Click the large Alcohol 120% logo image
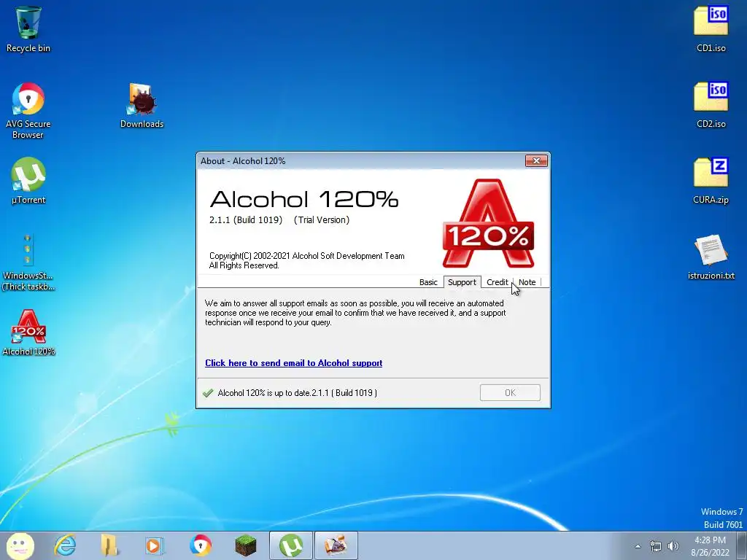 (x=488, y=223)
